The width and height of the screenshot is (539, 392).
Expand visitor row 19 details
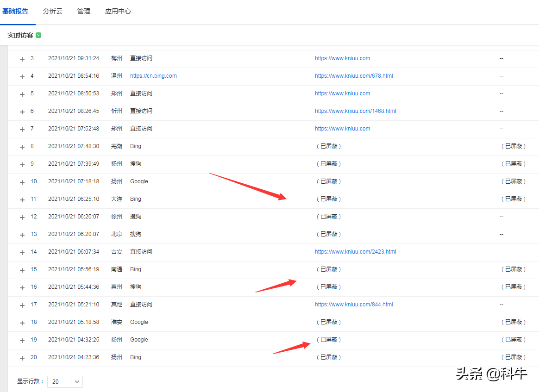tap(22, 341)
